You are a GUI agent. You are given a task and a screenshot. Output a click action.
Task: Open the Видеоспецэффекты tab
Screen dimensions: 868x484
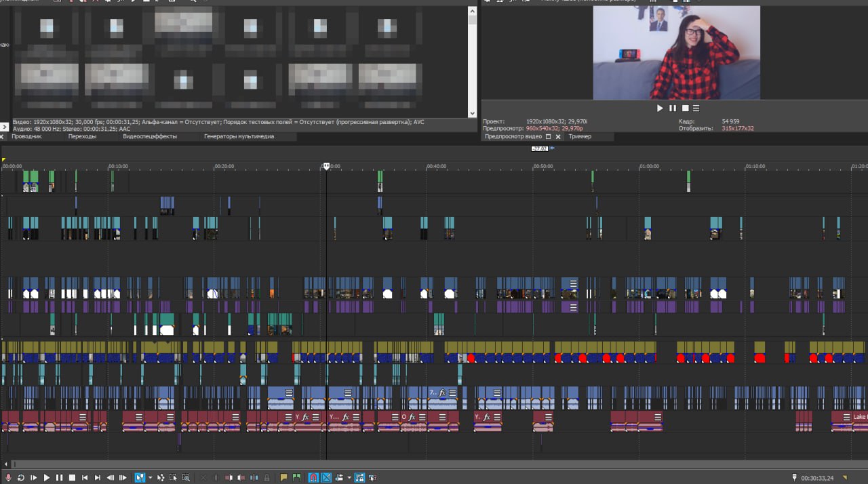(150, 136)
